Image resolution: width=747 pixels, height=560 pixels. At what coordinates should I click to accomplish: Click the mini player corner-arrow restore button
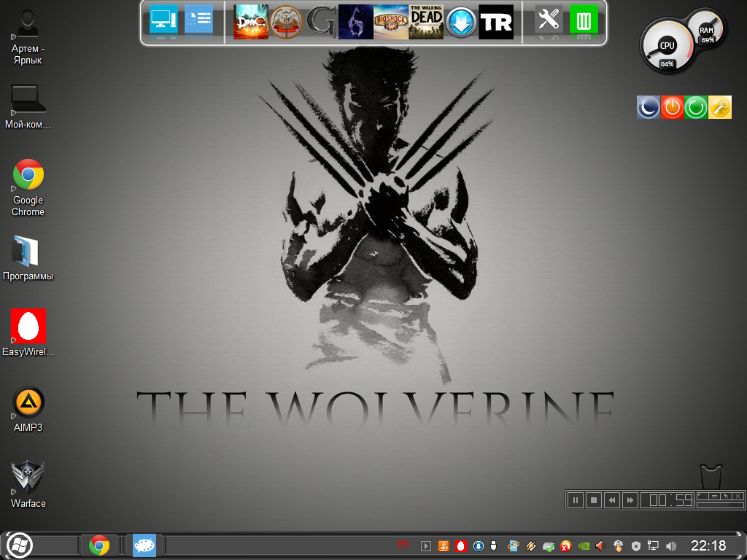(702, 496)
